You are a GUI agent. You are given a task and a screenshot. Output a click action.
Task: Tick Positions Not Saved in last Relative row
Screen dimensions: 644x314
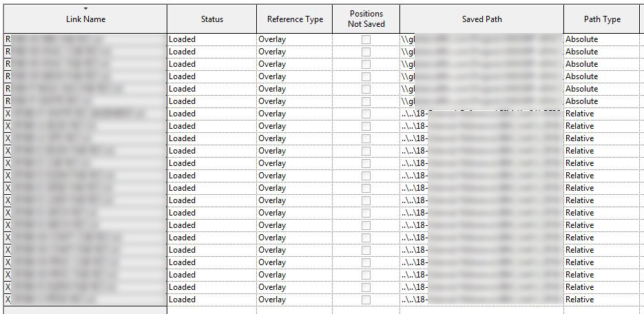366,300
